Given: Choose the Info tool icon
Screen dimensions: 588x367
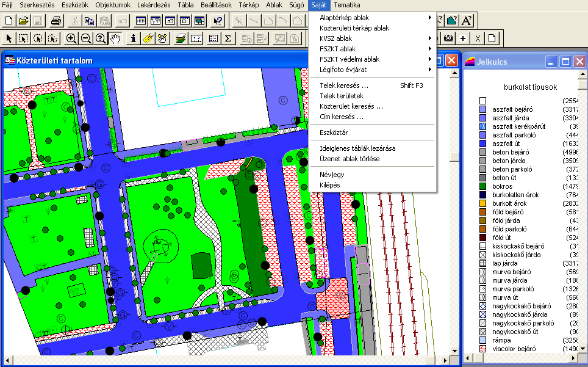Looking at the screenshot, I should [134, 38].
